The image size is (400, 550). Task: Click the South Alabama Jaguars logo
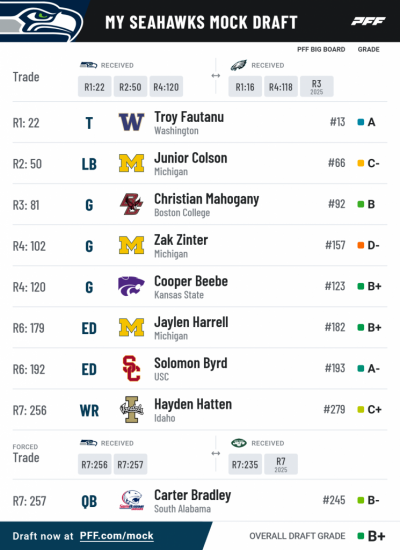pyautogui.click(x=131, y=500)
